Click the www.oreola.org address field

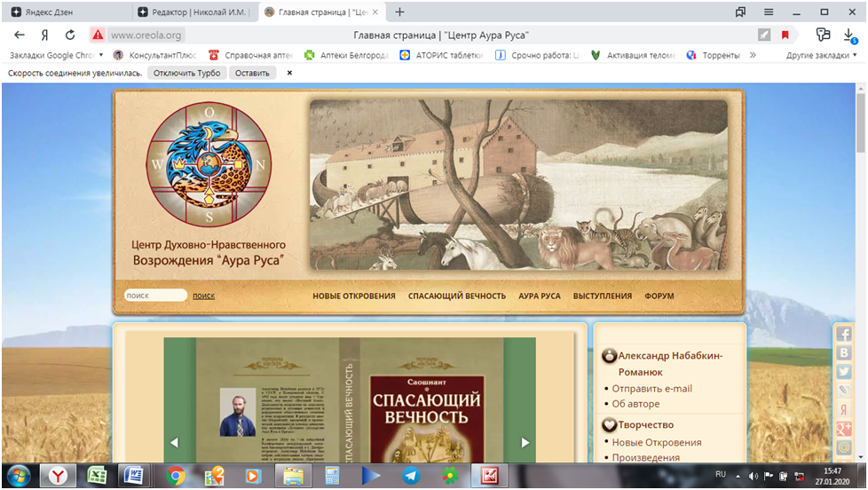[146, 35]
